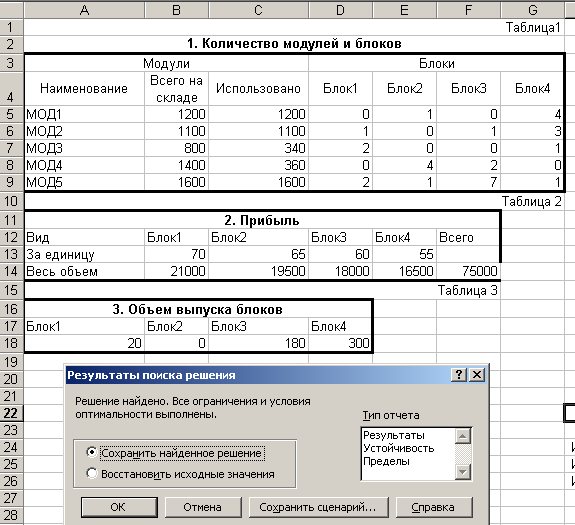Click the Всего column label in profit table
The image size is (575, 525).
(x=468, y=237)
